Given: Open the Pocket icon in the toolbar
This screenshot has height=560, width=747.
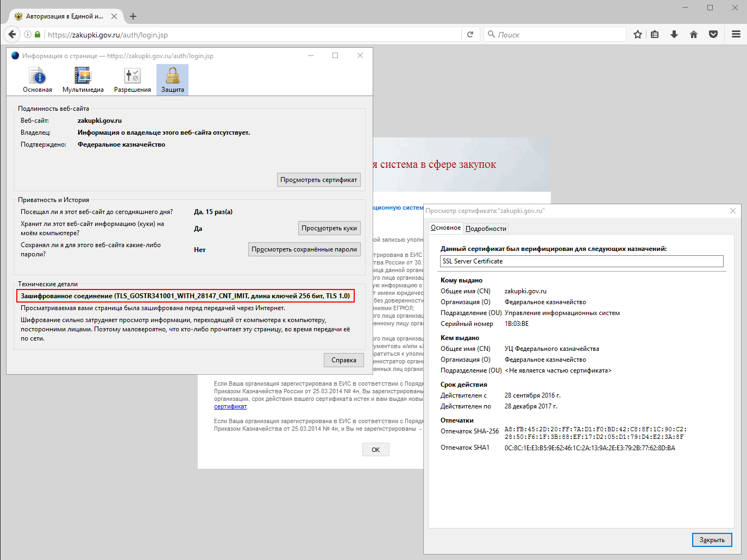Looking at the screenshot, I should (x=713, y=34).
